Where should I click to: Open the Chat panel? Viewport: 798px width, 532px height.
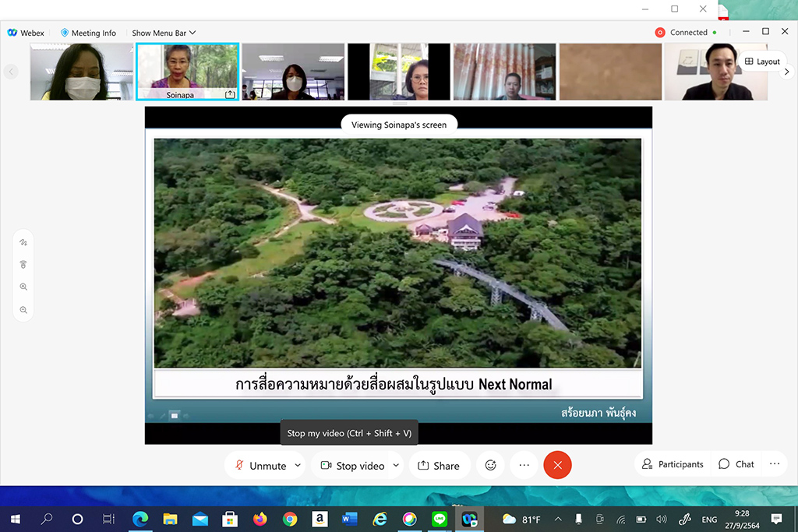click(736, 463)
